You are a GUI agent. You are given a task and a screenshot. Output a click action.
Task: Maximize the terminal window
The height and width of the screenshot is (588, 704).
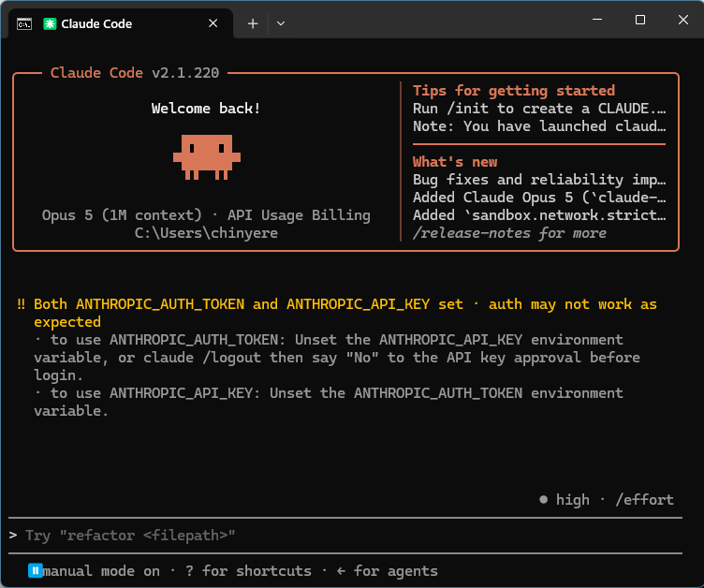point(640,20)
